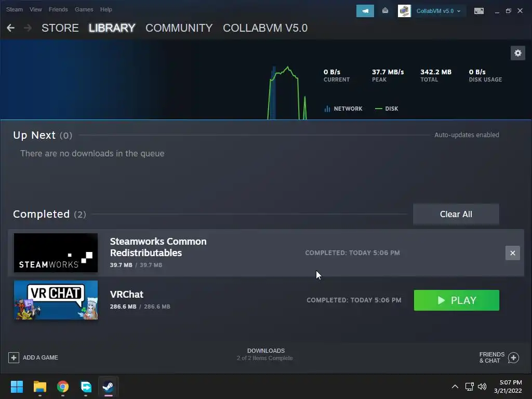Click VRChat COMPLETED: TODAY 5:06 PM text
The width and height of the screenshot is (532, 399).
point(354,300)
